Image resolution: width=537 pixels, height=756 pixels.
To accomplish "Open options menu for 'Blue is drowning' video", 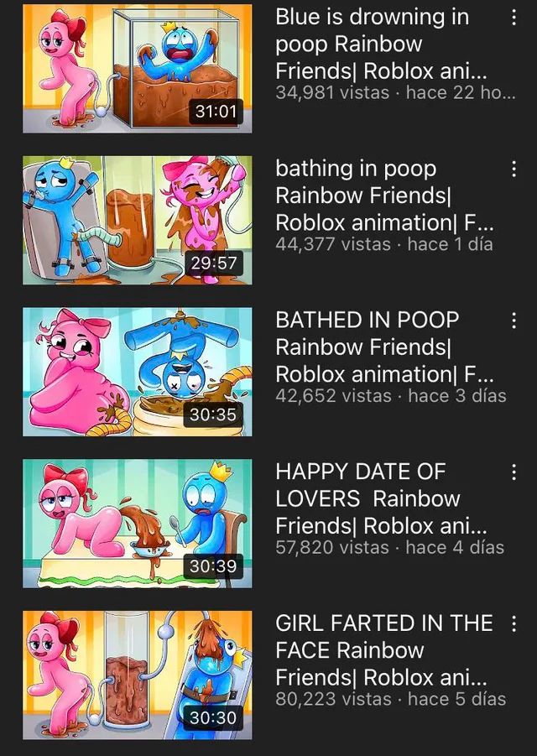I will pyautogui.click(x=514, y=18).
